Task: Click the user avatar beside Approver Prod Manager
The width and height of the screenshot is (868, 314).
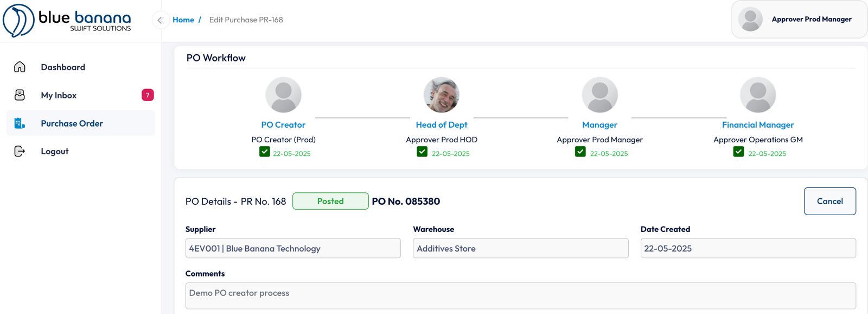Action: (x=750, y=19)
